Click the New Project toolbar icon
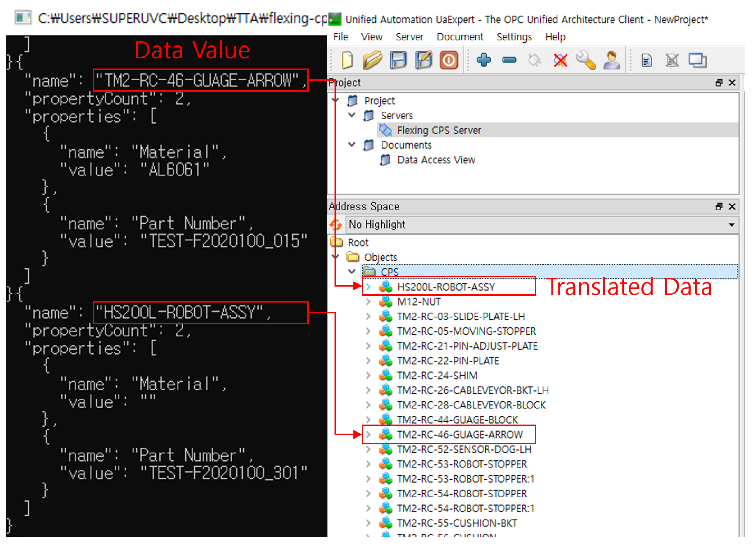This screenshot has height=546, width=756. coord(347,60)
